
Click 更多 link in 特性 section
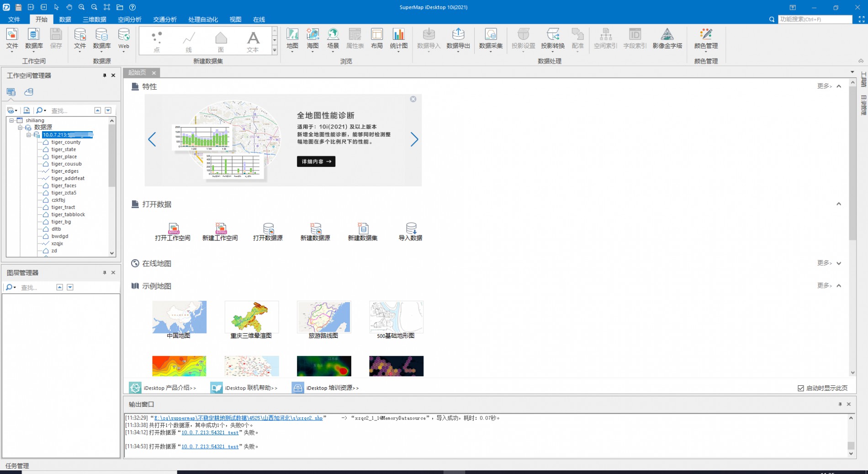824,86
